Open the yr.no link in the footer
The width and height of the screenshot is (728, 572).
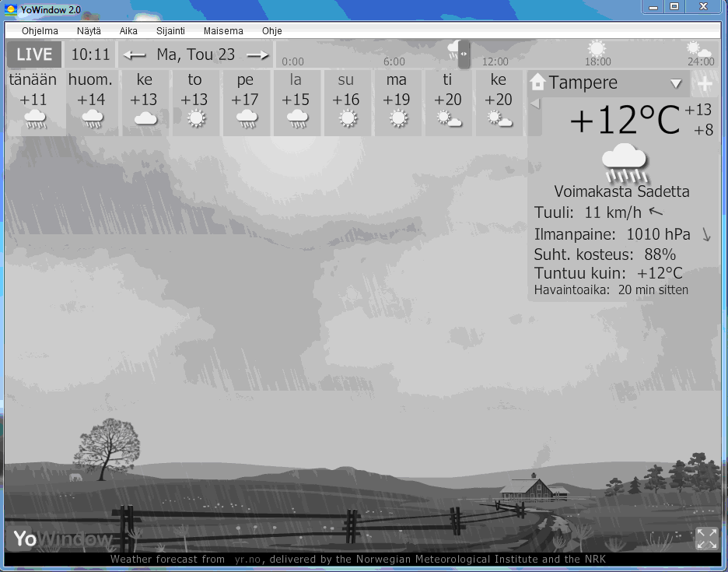click(x=247, y=559)
